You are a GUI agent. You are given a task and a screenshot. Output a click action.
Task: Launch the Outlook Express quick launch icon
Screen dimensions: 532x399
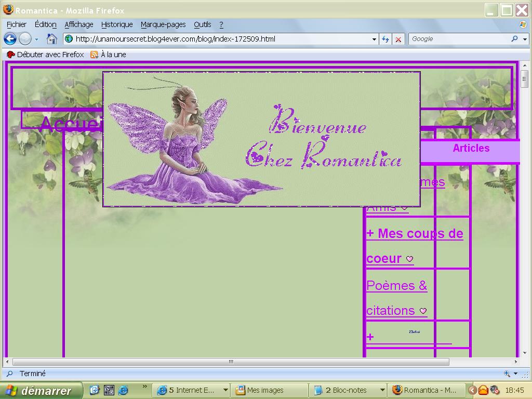(x=95, y=390)
